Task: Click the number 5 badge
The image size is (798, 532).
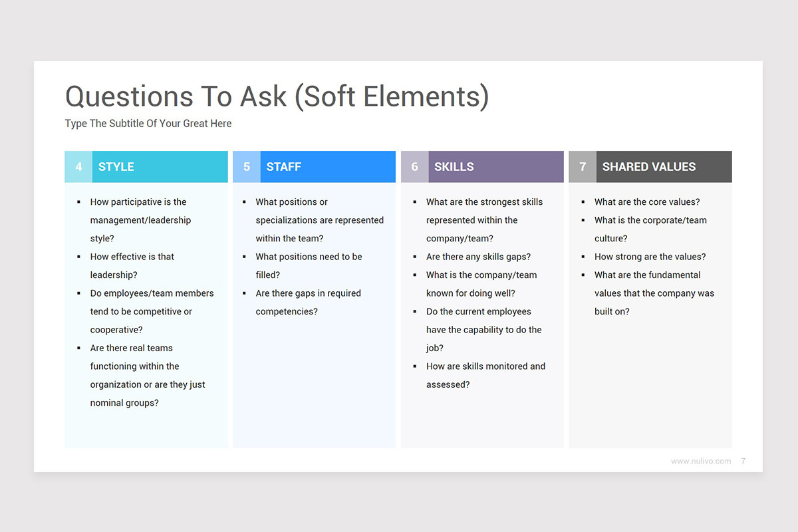Action: pos(247,167)
